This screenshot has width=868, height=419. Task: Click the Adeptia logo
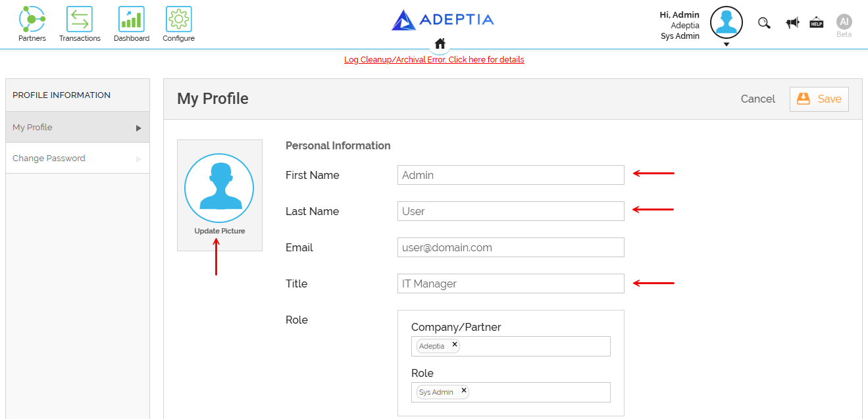[442, 20]
